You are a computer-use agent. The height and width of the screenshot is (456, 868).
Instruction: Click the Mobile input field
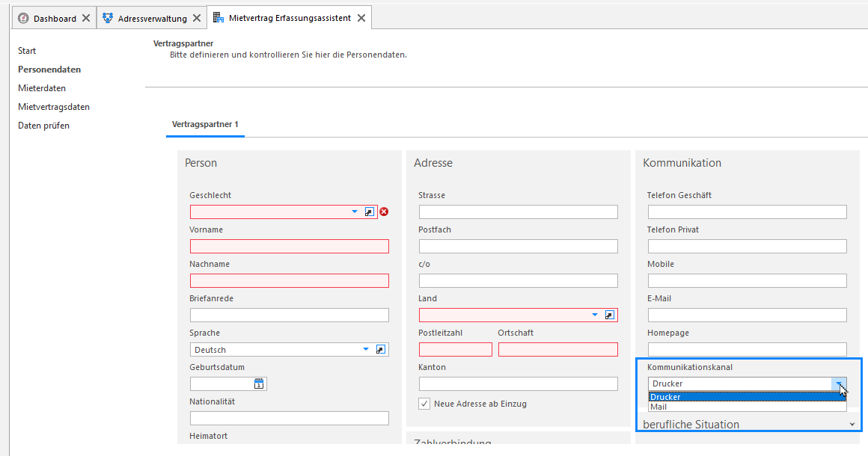click(x=748, y=280)
